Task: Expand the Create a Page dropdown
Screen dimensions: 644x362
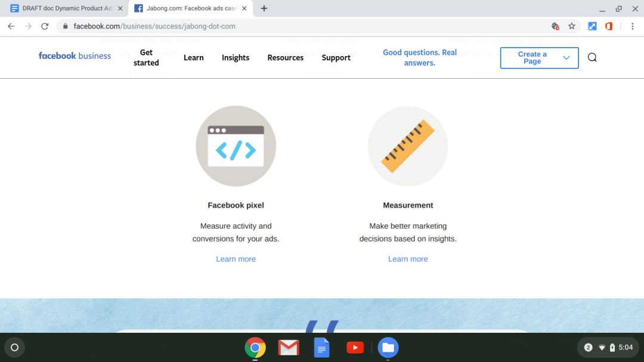Action: [566, 58]
